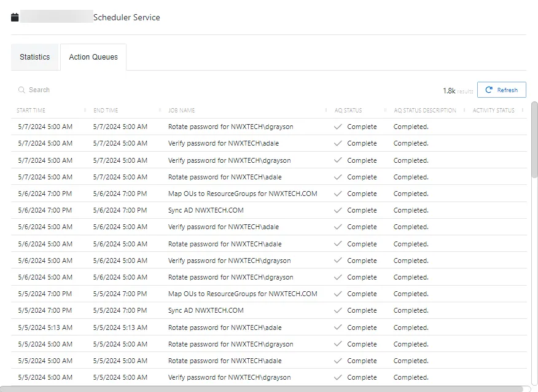Select the Action Queues tab
The height and width of the screenshot is (392, 538).
[93, 57]
